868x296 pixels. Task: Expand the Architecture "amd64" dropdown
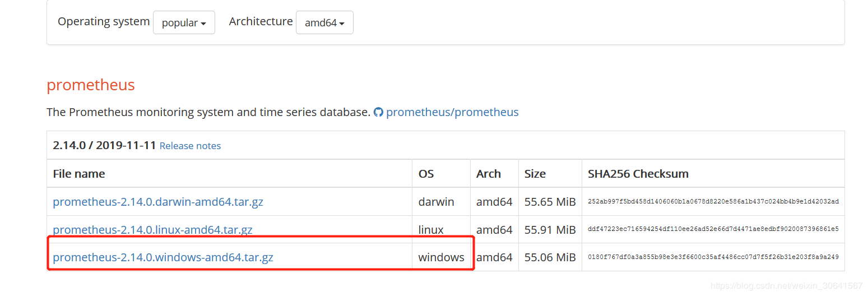324,23
